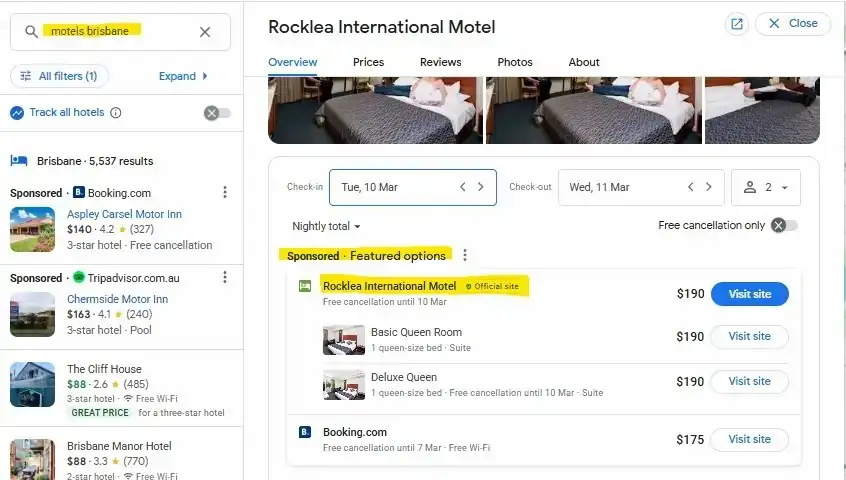Screen dimensions: 846x480
Task: Click Brisbane 5,537 results bed icon
Action: [x=19, y=161]
